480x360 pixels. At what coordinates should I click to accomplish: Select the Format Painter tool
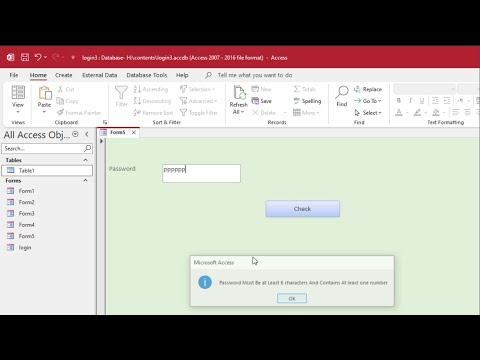(79, 113)
